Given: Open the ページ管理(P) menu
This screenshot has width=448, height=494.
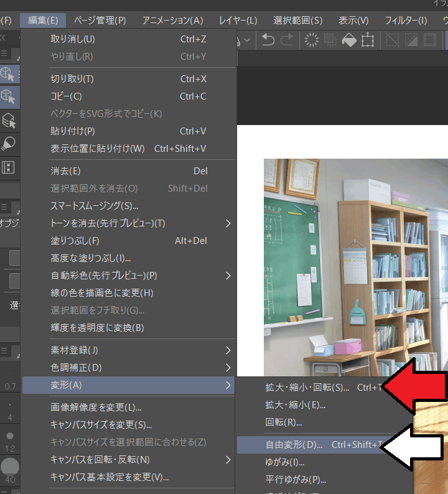Looking at the screenshot, I should [x=100, y=21].
